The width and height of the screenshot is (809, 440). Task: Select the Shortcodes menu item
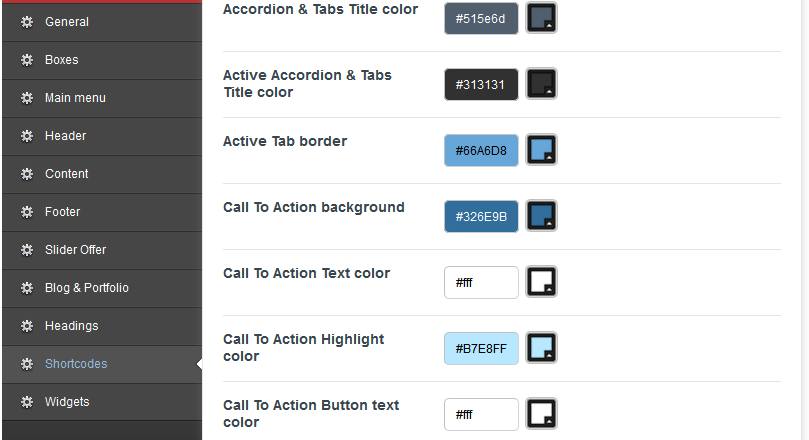pos(102,364)
